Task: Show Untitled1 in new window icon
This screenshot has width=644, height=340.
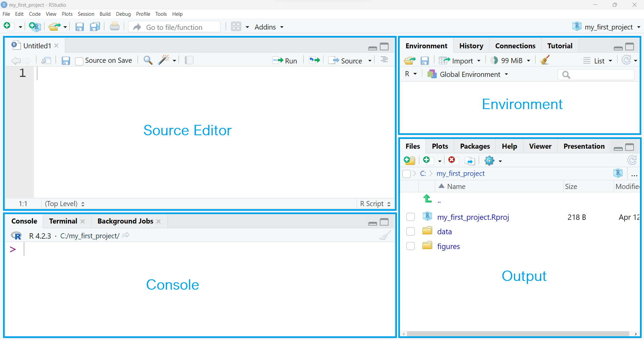Action: point(46,60)
